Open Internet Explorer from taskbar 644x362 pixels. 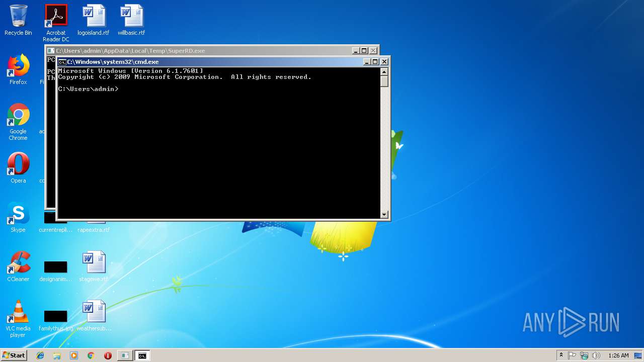pos(40,355)
